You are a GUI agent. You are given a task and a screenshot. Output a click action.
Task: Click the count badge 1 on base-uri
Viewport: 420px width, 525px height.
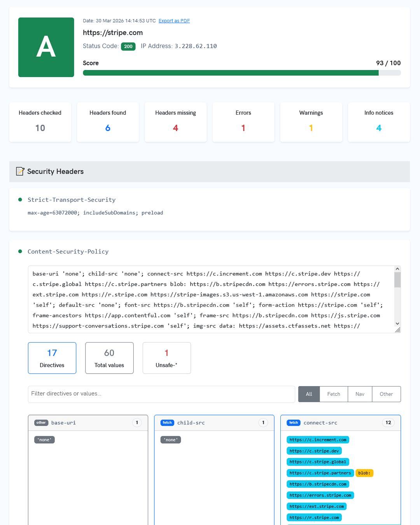coord(137,423)
